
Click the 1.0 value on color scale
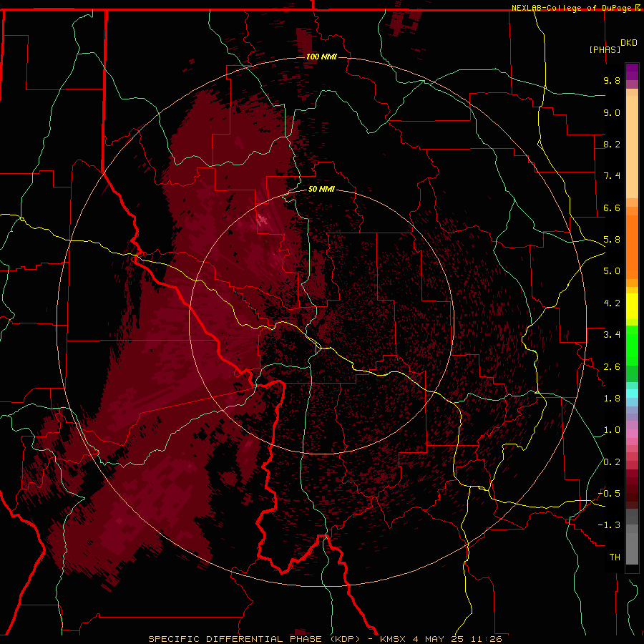coord(612,430)
